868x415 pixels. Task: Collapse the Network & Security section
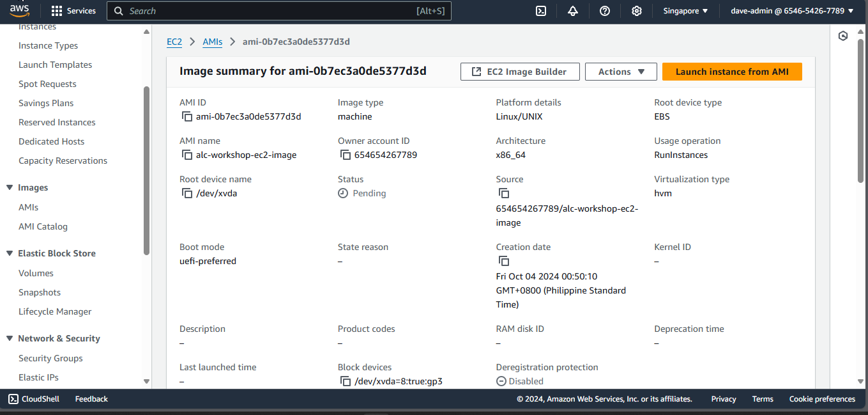[x=10, y=338]
